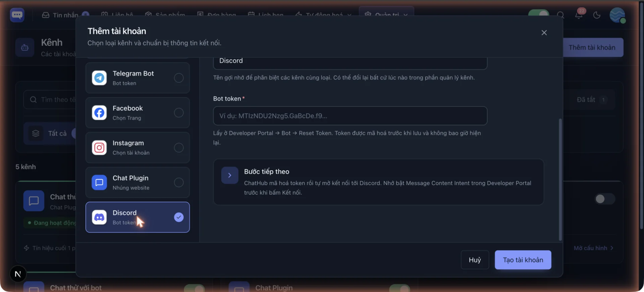Click Huỷ to cancel the dialog

click(475, 260)
